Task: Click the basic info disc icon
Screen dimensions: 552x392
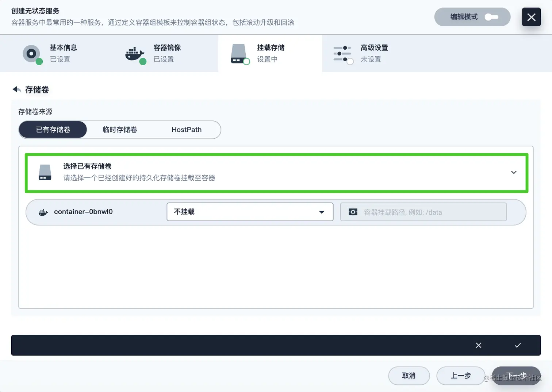Action: [32, 54]
